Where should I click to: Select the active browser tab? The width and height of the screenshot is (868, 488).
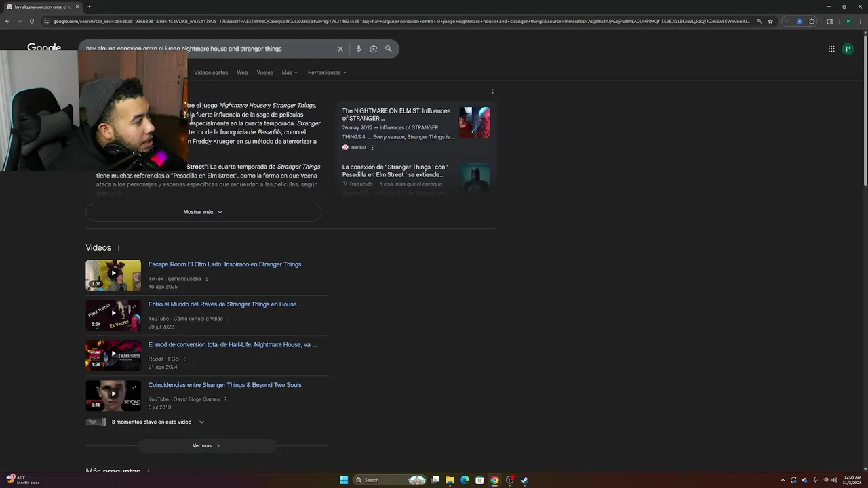tap(42, 7)
